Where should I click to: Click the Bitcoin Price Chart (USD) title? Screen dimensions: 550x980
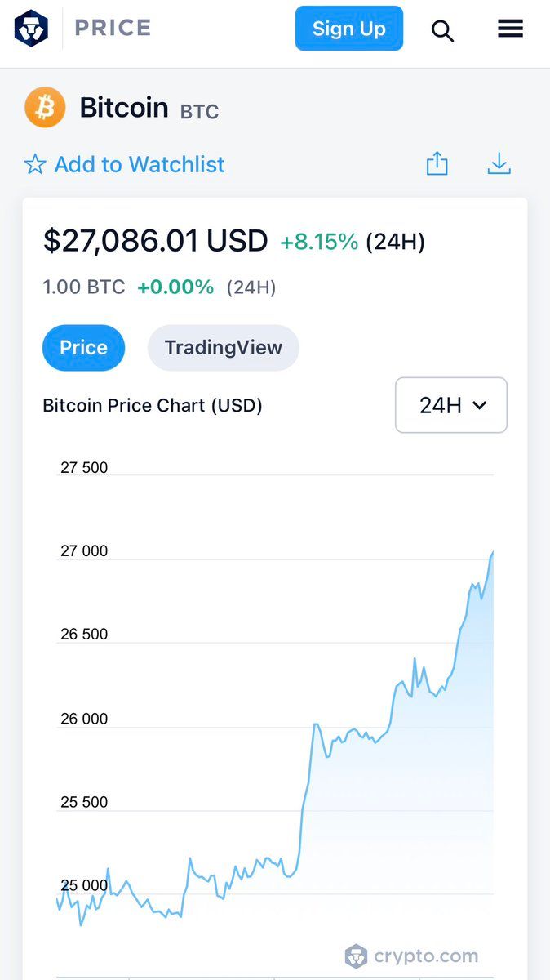tap(153, 405)
